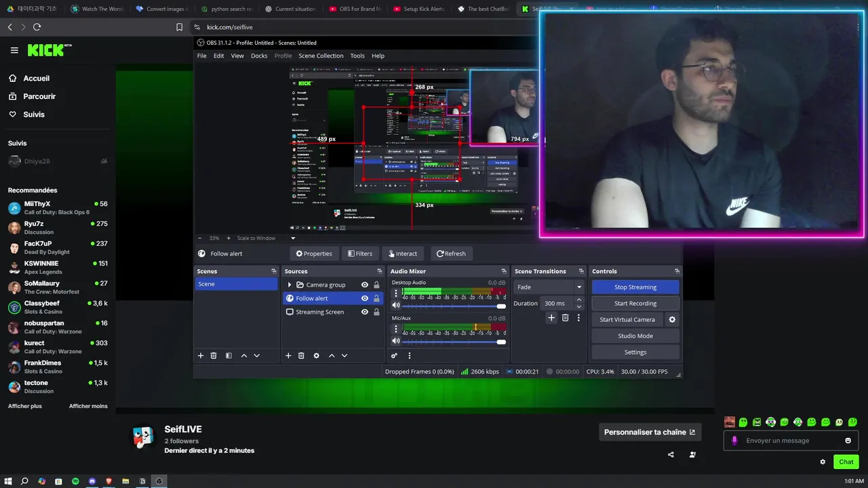Screen dimensions: 868x488
Task: Open OBS File menu
Action: click(202, 56)
